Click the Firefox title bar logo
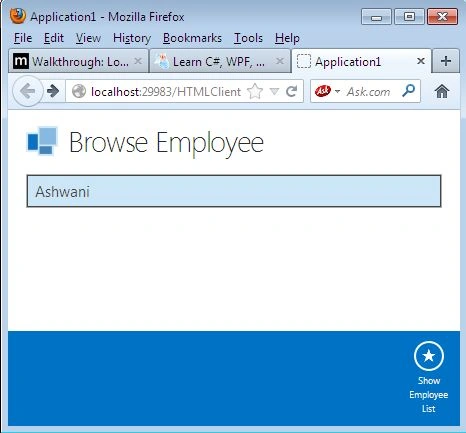Screen dimensions: 466x433 click(x=18, y=16)
